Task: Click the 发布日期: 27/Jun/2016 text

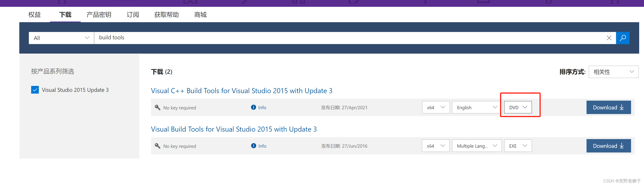Action: (x=344, y=146)
